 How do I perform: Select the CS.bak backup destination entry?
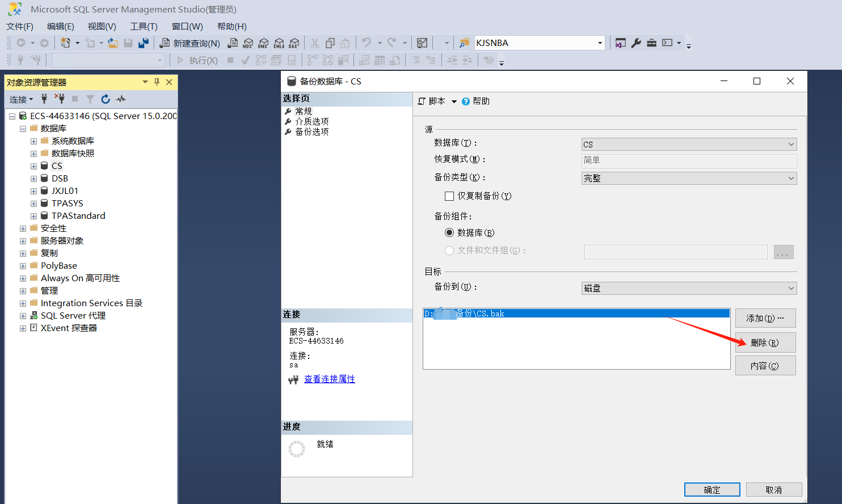click(x=576, y=314)
